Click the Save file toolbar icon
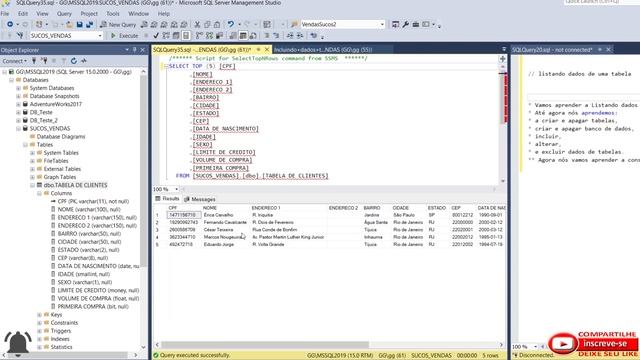 click(x=80, y=24)
